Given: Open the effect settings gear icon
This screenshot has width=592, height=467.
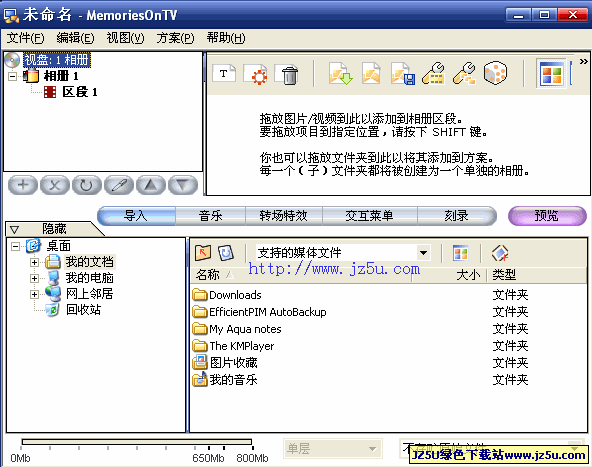Looking at the screenshot, I should 255,74.
